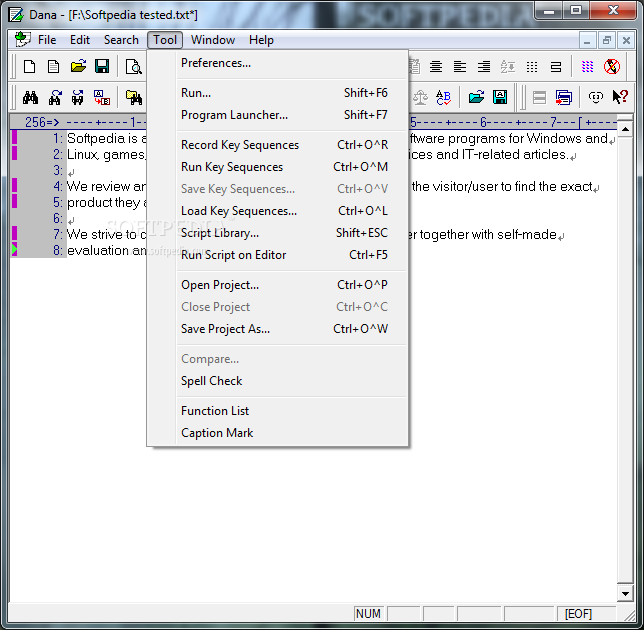Click the Dana document icon in menu bar

point(22,39)
